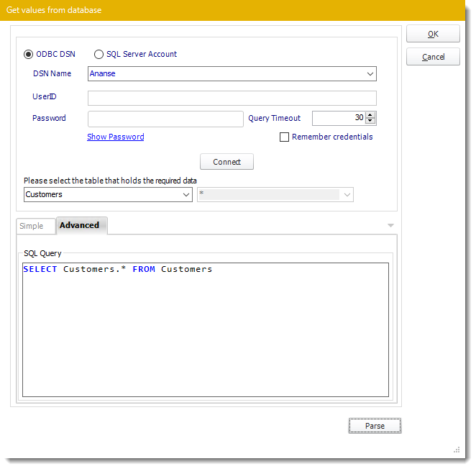Click the 'Get values from database' title
Viewport: 476px width, 469px height.
click(54, 10)
